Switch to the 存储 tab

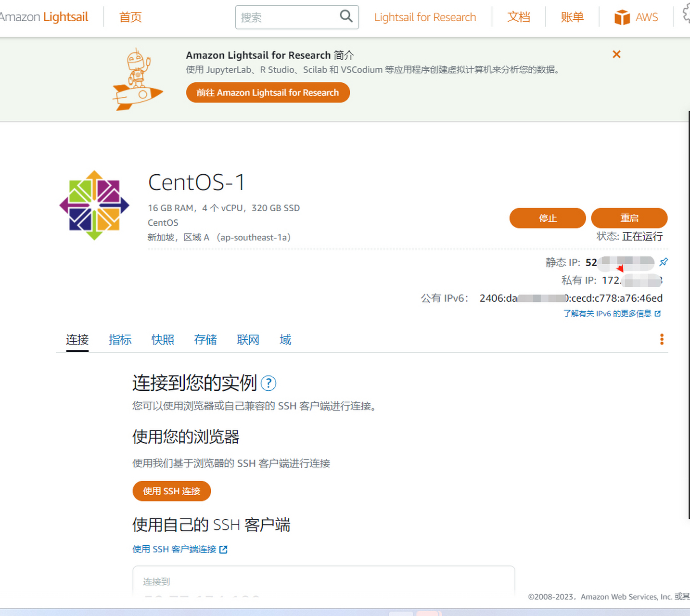coord(205,340)
